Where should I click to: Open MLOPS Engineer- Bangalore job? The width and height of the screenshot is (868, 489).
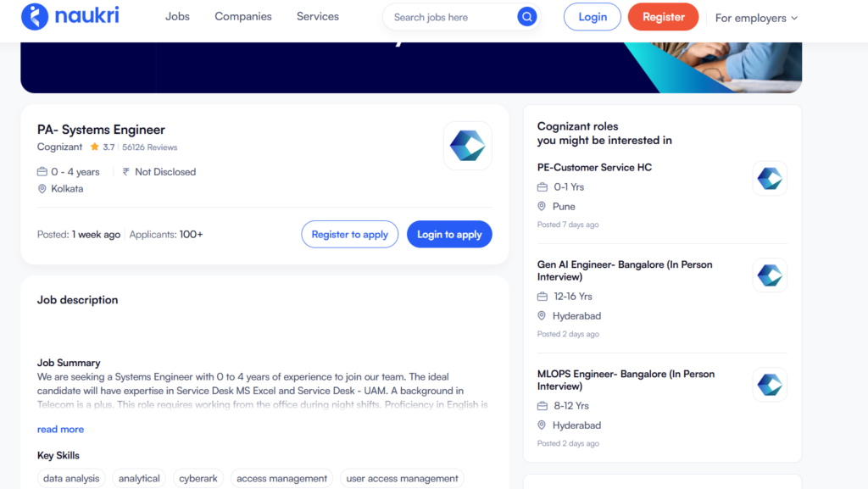(x=626, y=380)
